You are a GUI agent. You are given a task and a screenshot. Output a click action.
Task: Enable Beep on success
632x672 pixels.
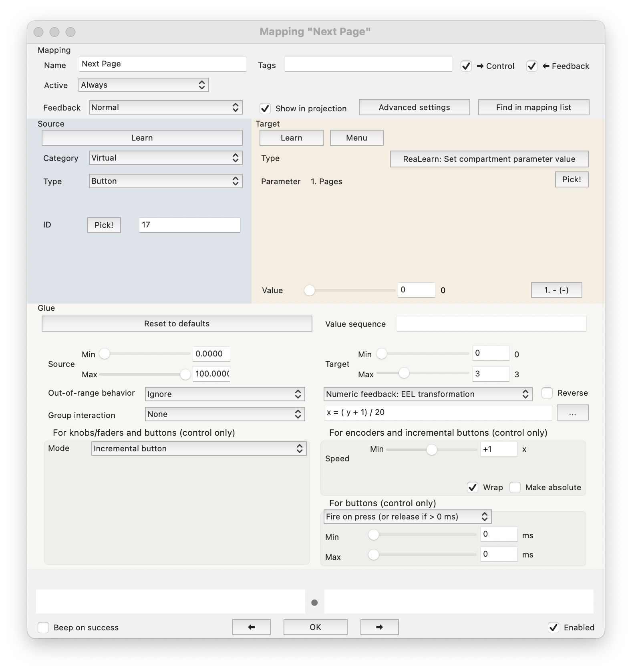43,628
